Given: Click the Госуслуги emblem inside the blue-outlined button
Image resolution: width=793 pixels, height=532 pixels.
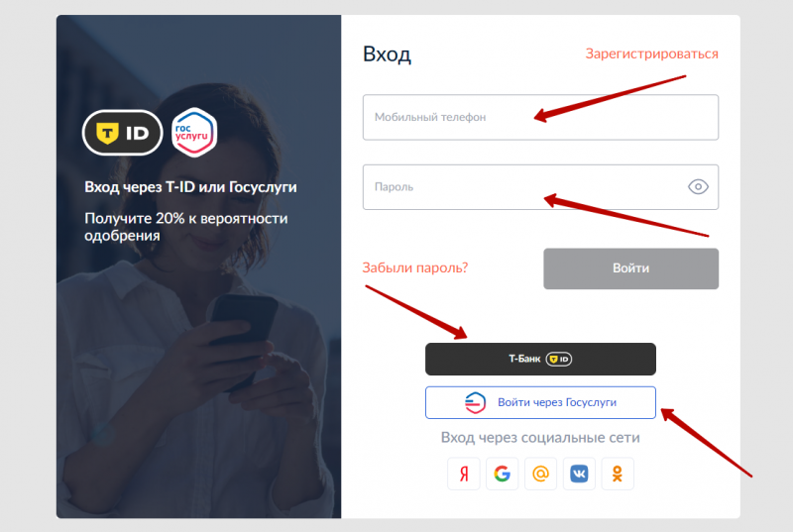Looking at the screenshot, I should coord(475,402).
